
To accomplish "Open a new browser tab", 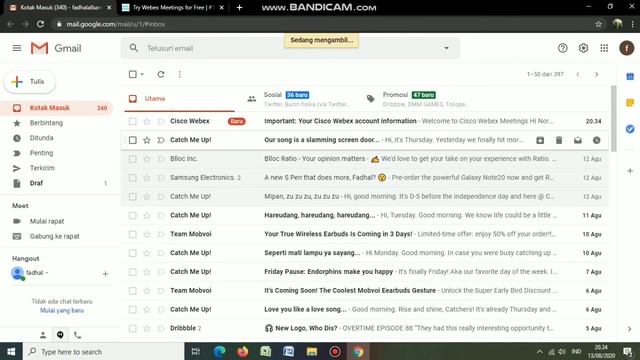I will (x=240, y=7).
